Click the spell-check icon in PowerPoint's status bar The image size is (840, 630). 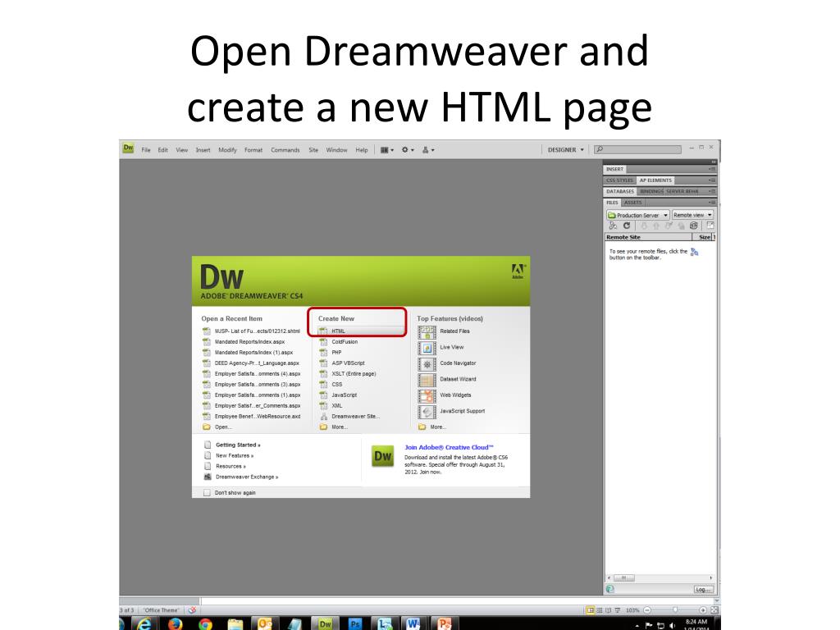pyautogui.click(x=192, y=610)
